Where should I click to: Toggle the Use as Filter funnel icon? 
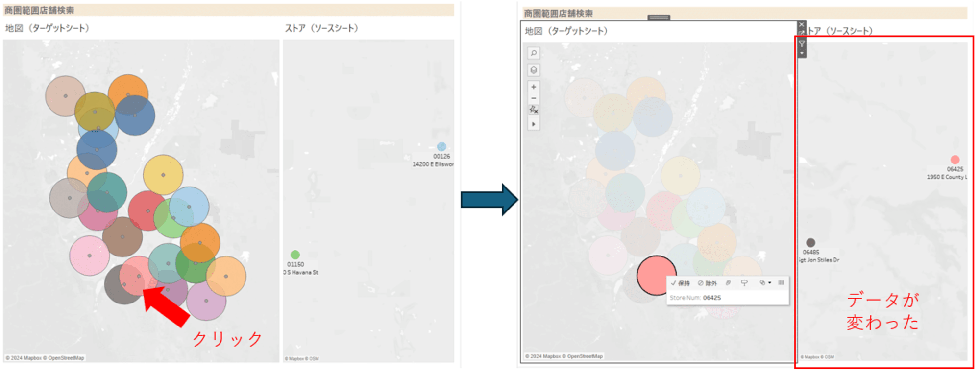pyautogui.click(x=802, y=44)
